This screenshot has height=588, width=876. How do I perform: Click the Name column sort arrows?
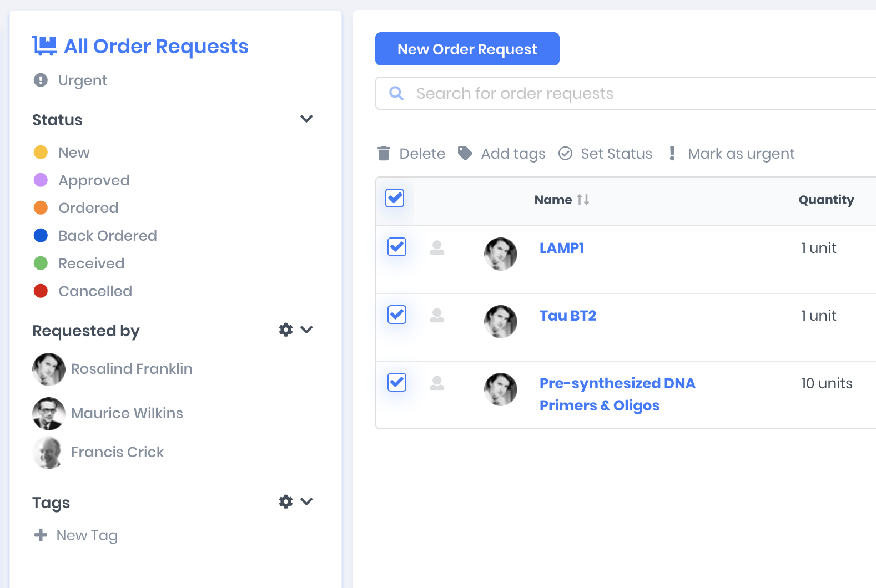(583, 200)
